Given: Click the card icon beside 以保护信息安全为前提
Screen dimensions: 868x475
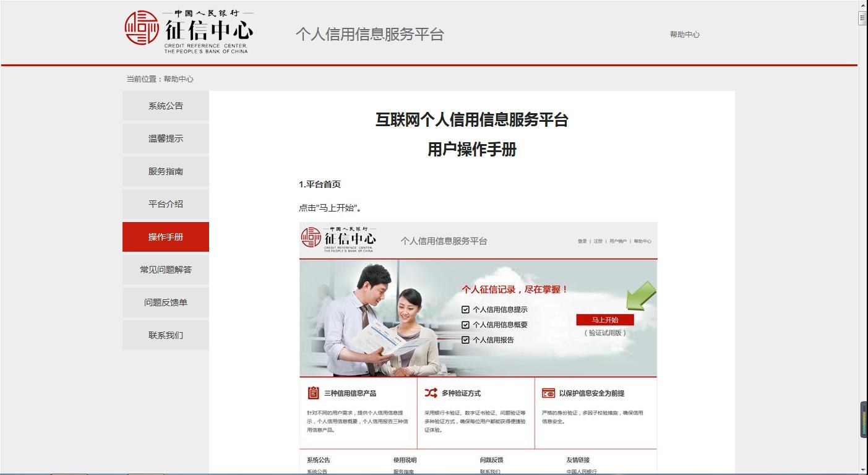Looking at the screenshot, I should [548, 393].
